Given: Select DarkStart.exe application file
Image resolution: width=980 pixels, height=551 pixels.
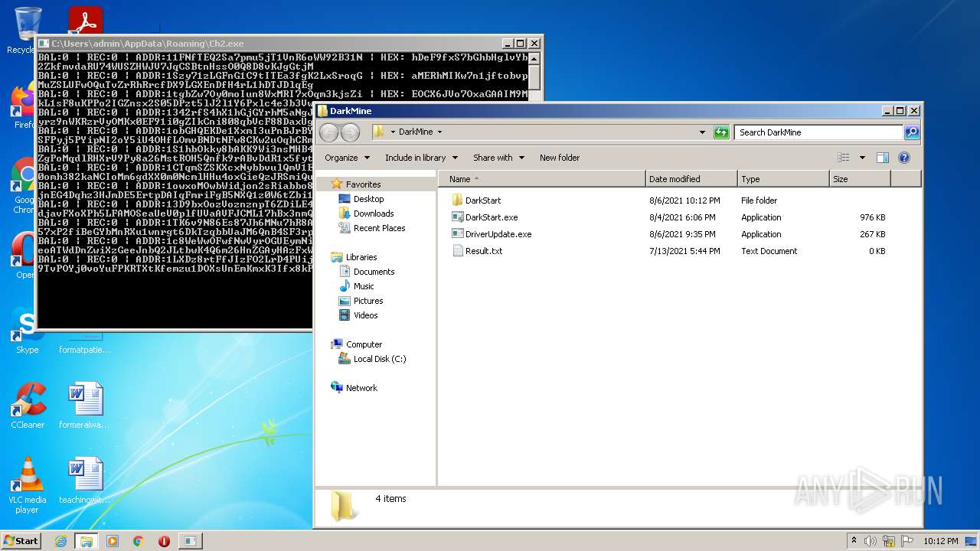Looking at the screenshot, I should (x=491, y=217).
